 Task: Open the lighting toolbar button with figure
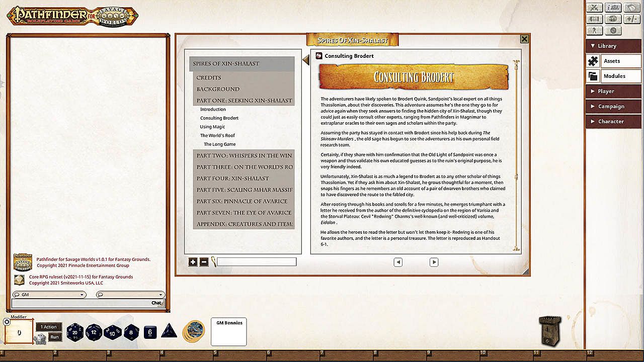point(595,31)
